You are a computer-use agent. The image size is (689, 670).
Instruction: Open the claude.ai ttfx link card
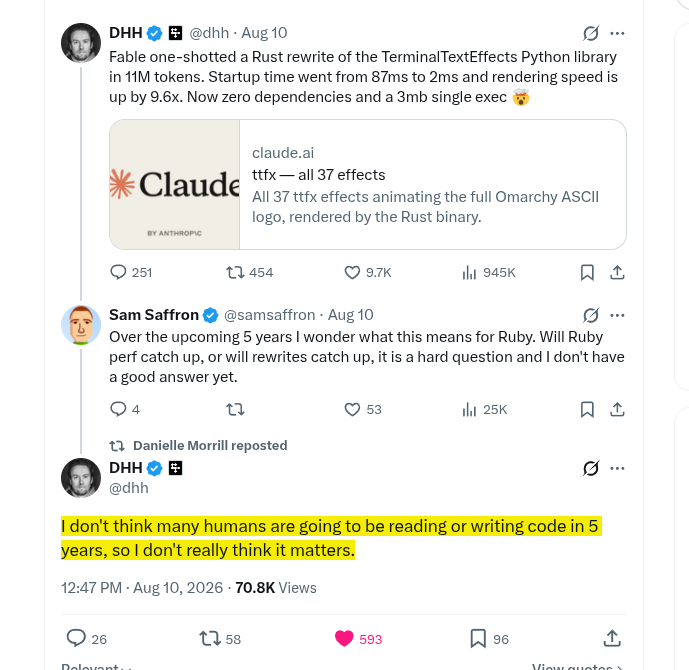pos(368,185)
